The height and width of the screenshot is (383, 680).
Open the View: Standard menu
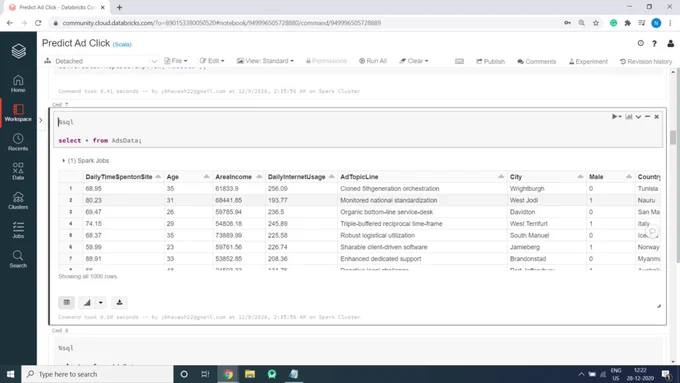click(265, 61)
